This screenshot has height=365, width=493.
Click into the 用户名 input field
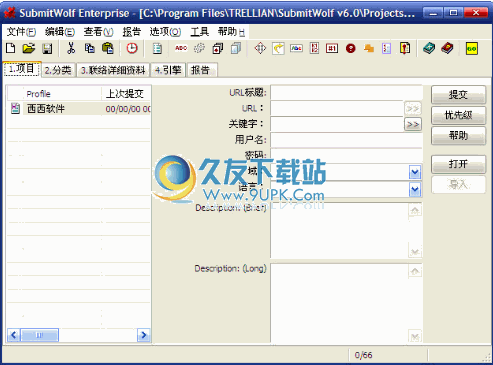coord(346,140)
